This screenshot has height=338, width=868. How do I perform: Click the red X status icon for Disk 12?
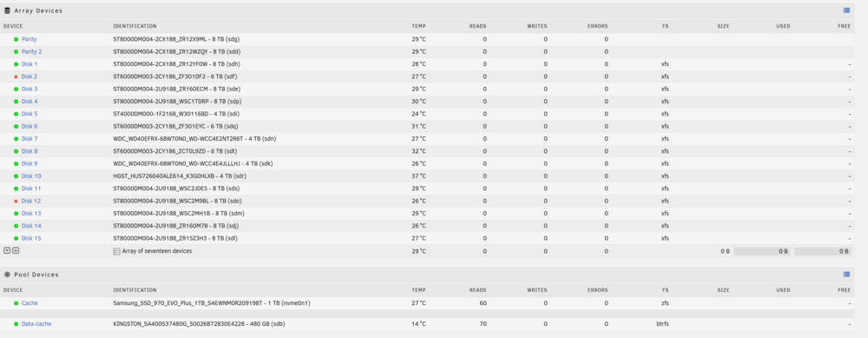tap(16, 201)
